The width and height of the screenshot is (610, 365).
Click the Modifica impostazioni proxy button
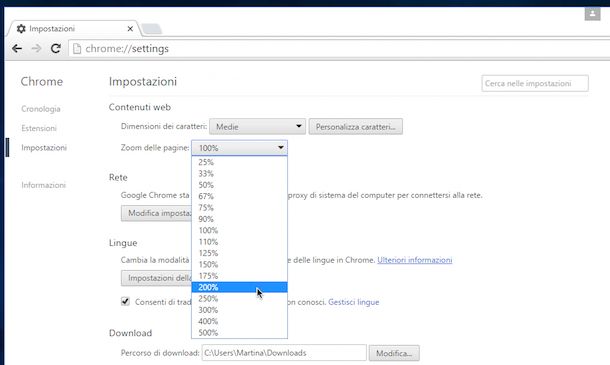click(156, 213)
